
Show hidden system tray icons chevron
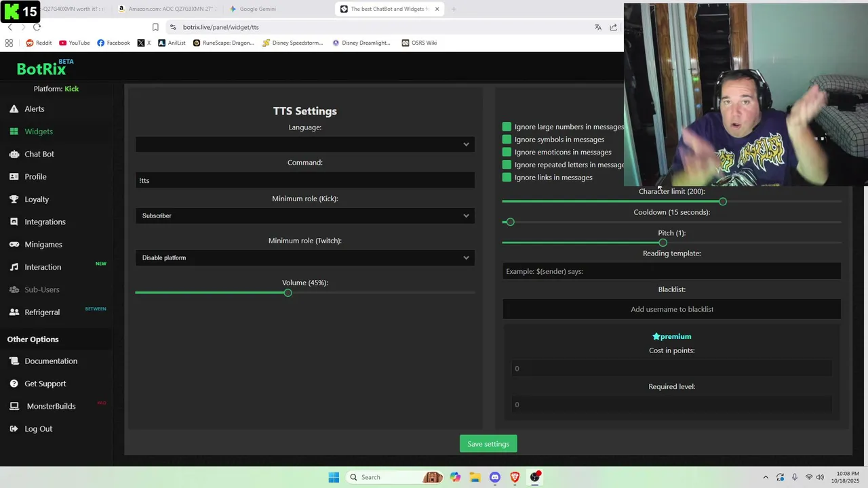766,477
